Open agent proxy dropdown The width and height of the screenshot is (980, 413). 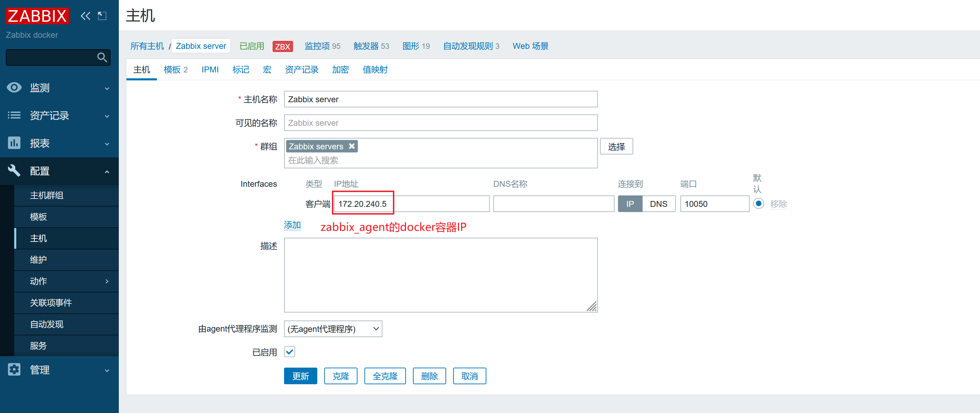[333, 329]
